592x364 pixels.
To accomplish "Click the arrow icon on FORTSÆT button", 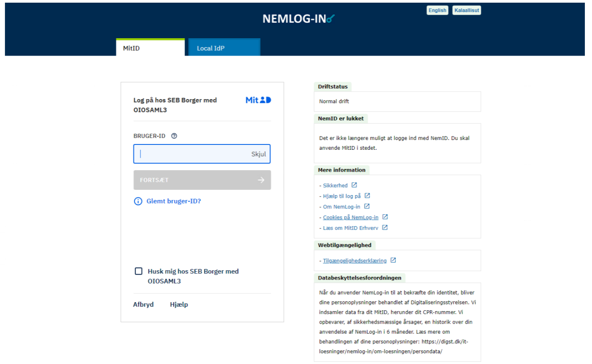I will pyautogui.click(x=261, y=180).
